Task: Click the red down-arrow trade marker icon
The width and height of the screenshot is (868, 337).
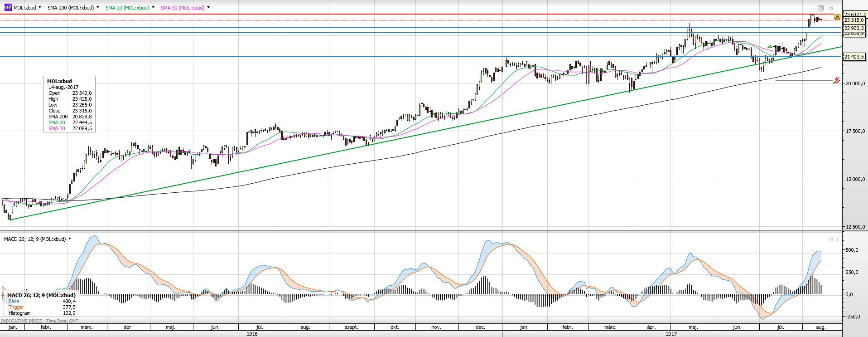Action: [x=836, y=81]
